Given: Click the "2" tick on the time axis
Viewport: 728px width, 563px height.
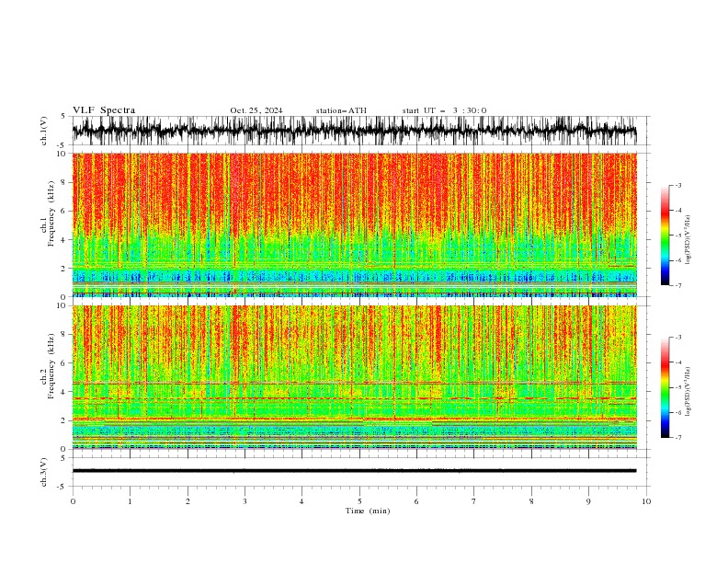Looking at the screenshot, I should tap(188, 501).
